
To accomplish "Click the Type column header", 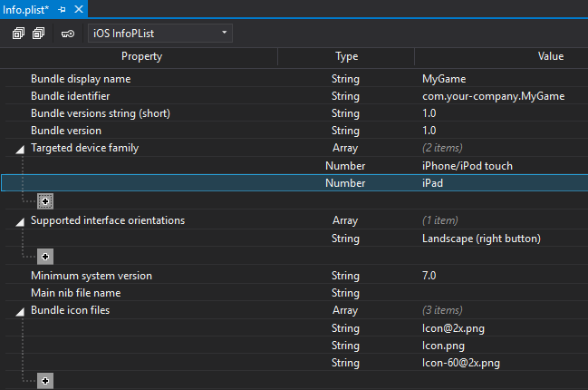I will tap(346, 56).
